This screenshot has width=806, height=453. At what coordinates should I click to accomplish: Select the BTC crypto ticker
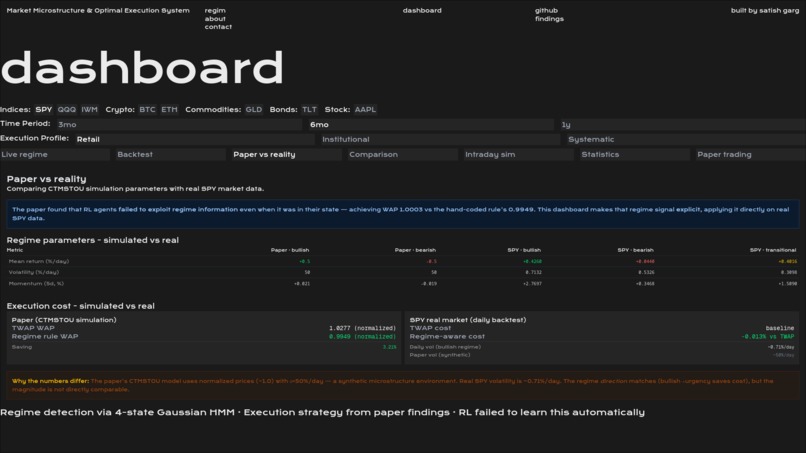147,110
